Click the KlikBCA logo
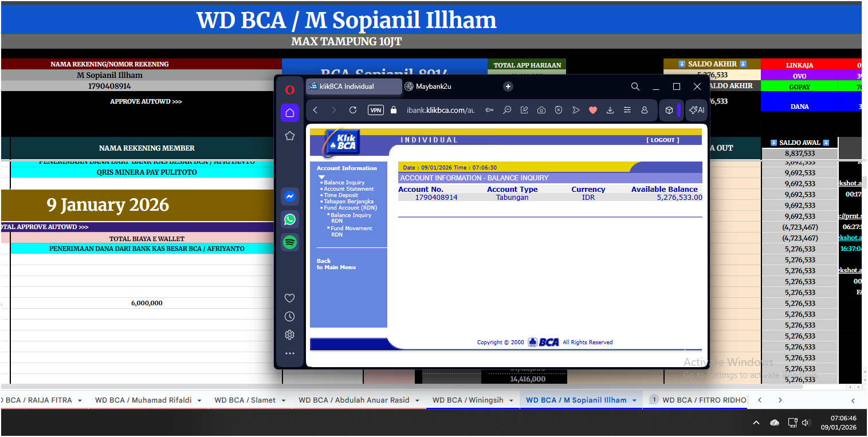 (x=343, y=142)
